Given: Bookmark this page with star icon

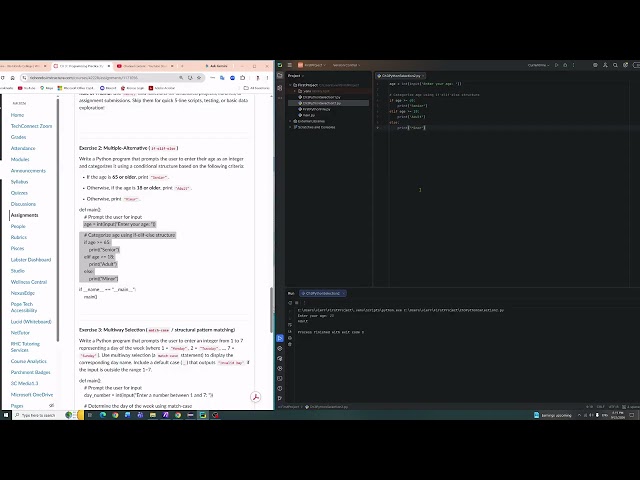Looking at the screenshot, I should (x=199, y=78).
